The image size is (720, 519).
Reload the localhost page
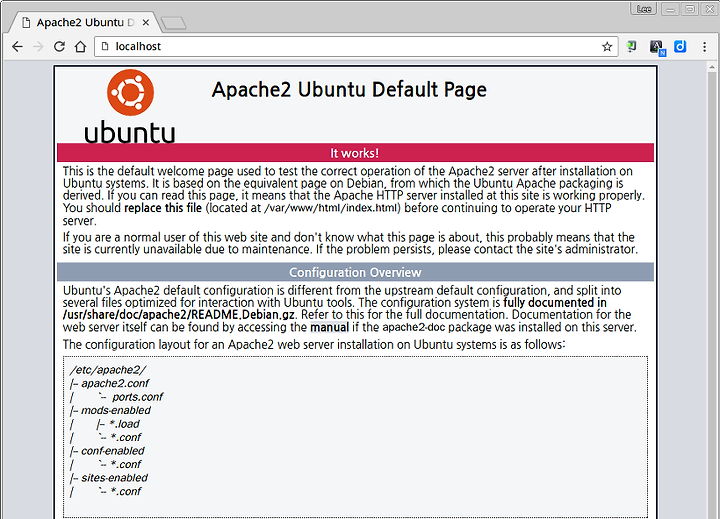pos(59,46)
